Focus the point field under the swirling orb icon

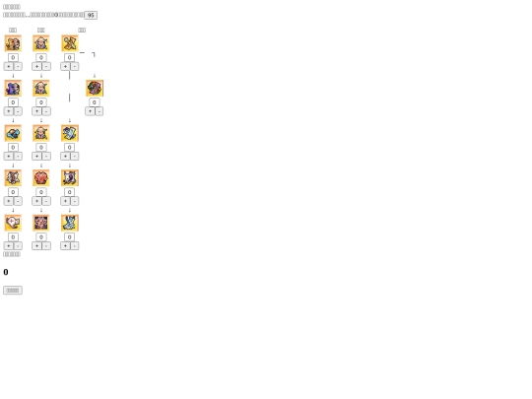(95, 102)
